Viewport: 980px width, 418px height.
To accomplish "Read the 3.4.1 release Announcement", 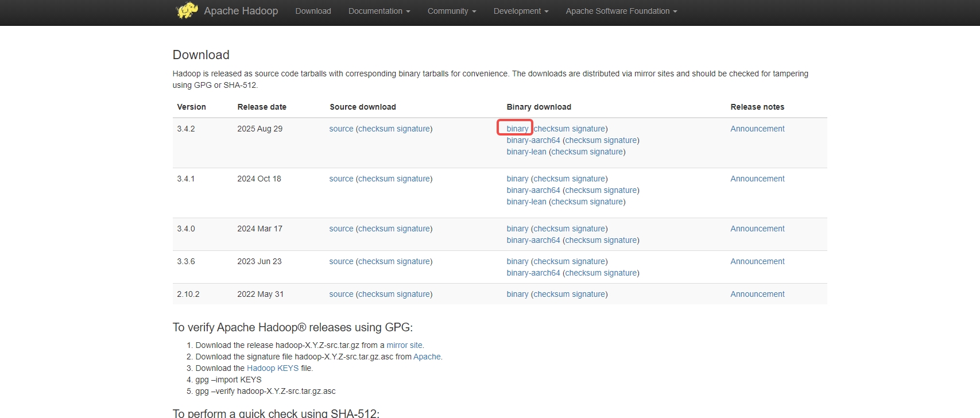I will click(x=757, y=179).
